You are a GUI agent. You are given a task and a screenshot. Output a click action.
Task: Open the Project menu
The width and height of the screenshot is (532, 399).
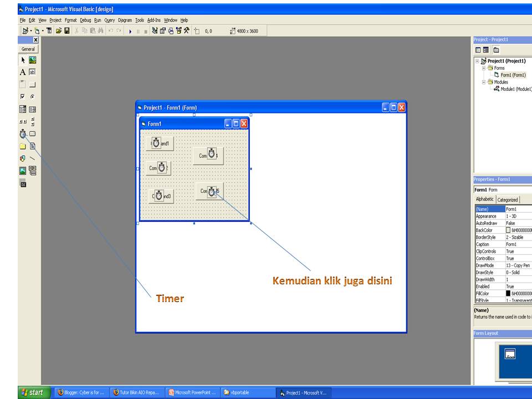pos(55,20)
